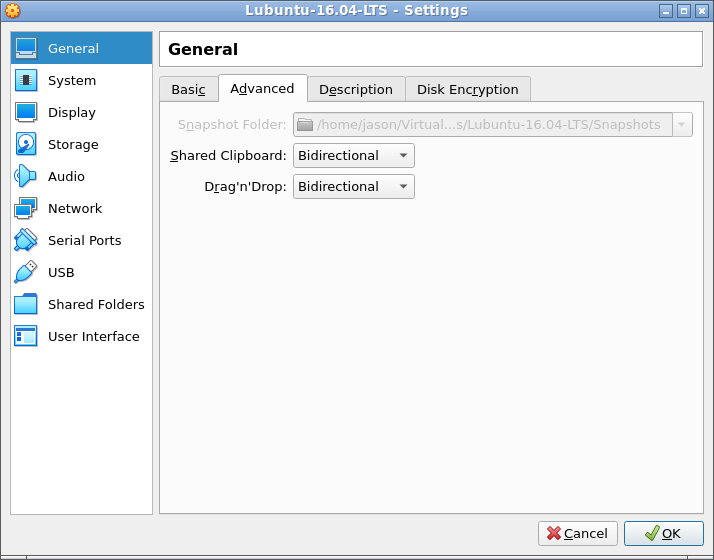The height and width of the screenshot is (560, 714).
Task: Open USB settings plug icon
Action: (x=26, y=272)
